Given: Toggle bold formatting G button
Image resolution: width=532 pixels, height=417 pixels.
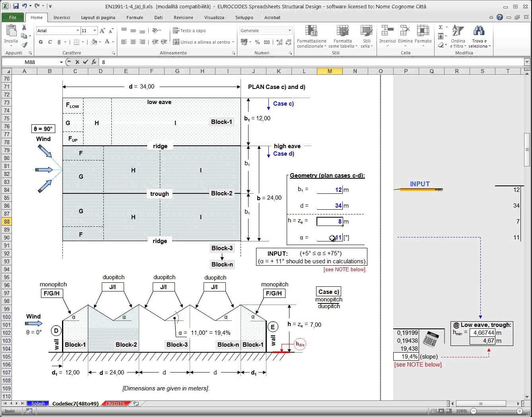Looking at the screenshot, I should 41,42.
